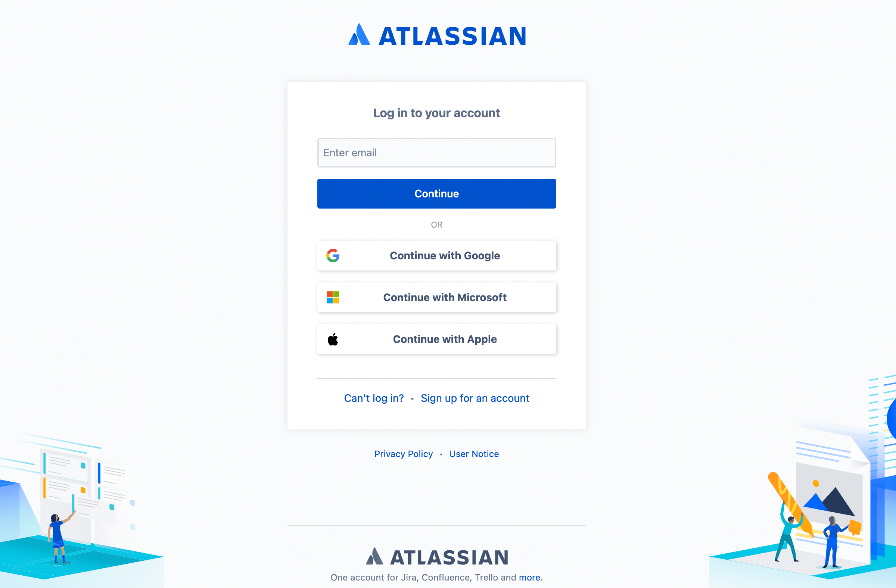The width and height of the screenshot is (896, 588).
Task: Click the OR divider section area
Action: coord(436,224)
